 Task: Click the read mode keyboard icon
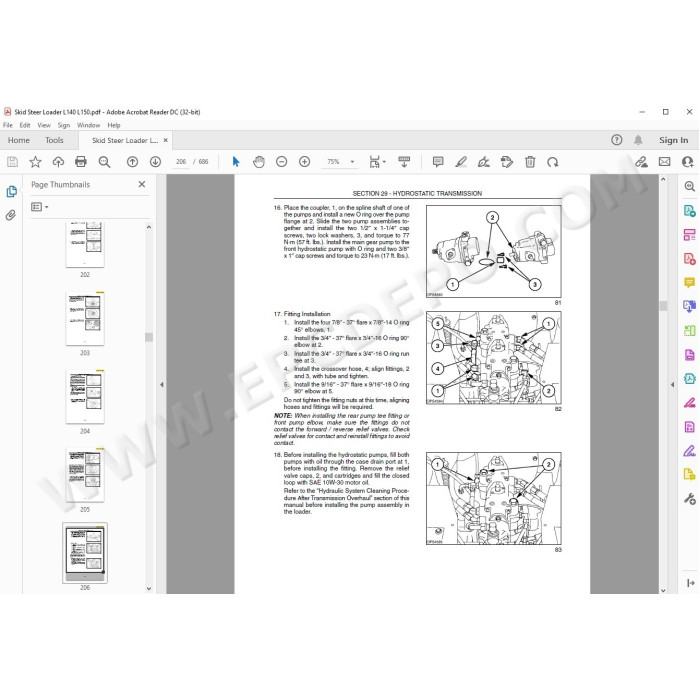[404, 162]
